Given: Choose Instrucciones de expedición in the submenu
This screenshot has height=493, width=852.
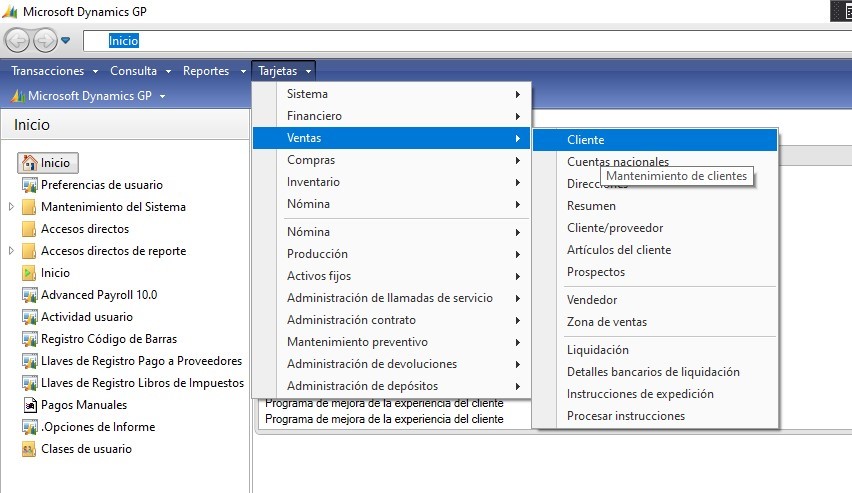Looking at the screenshot, I should (655, 394).
